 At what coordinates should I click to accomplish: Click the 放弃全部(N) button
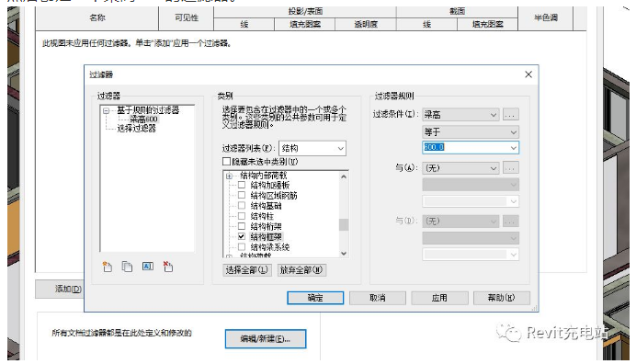[x=301, y=270]
